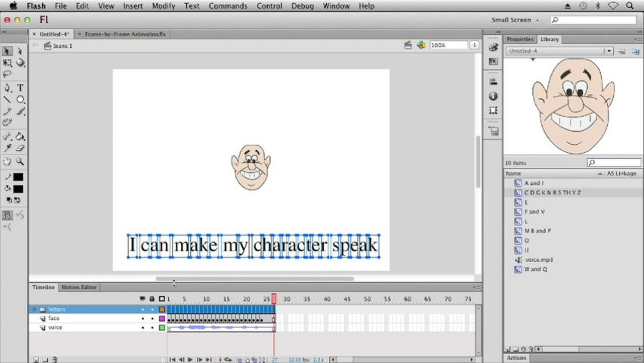The height and width of the screenshot is (363, 644).
Task: Toggle outline square of voice layer
Action: 162,328
